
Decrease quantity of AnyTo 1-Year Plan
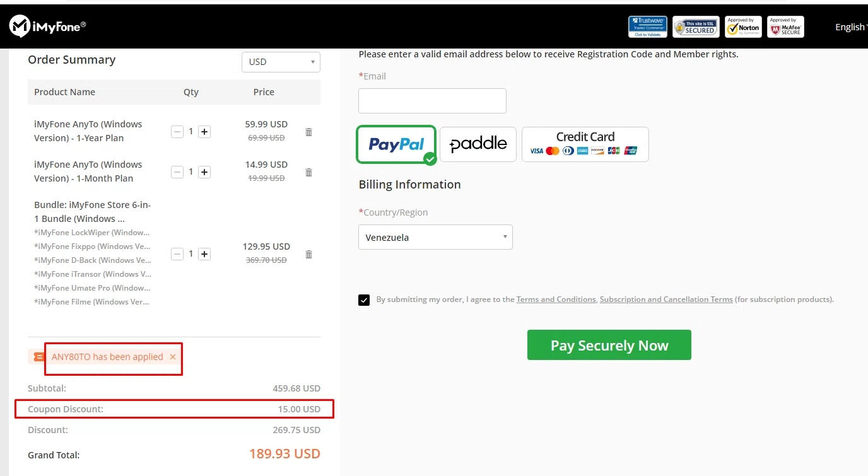click(x=177, y=132)
